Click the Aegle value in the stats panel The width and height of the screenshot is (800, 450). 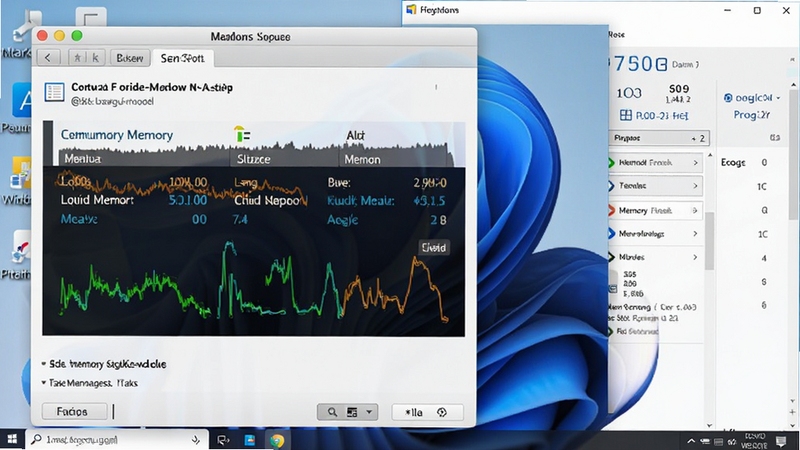point(438,220)
